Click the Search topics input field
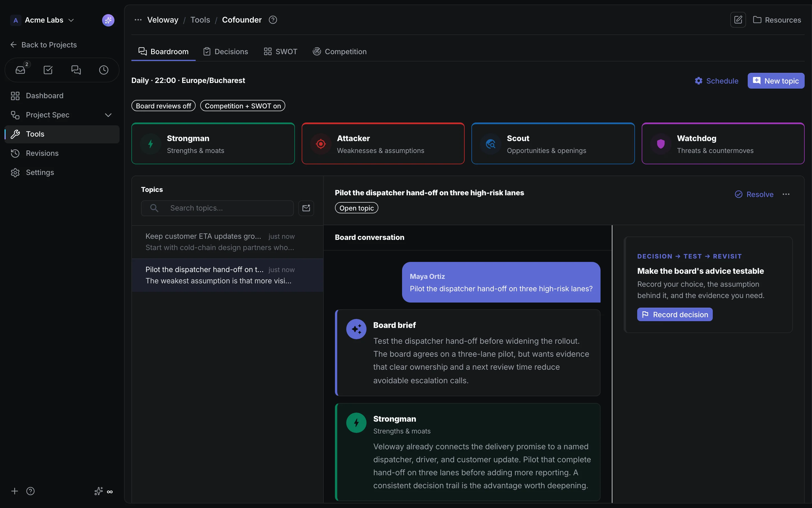812x508 pixels. tap(217, 208)
